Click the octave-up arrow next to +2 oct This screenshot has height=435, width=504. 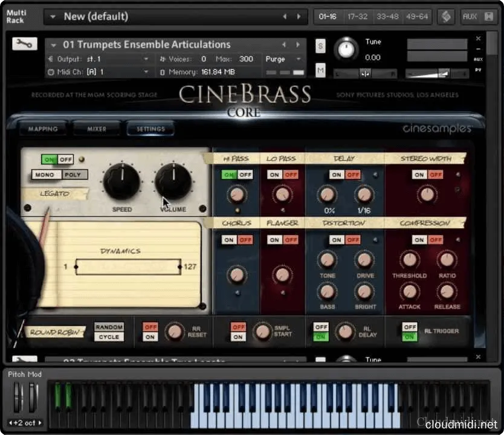[40, 422]
